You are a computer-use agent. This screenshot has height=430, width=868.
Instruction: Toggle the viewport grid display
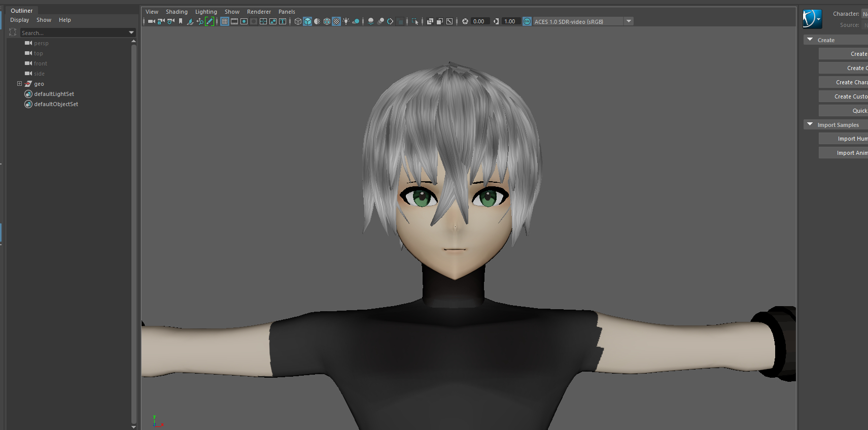click(224, 21)
